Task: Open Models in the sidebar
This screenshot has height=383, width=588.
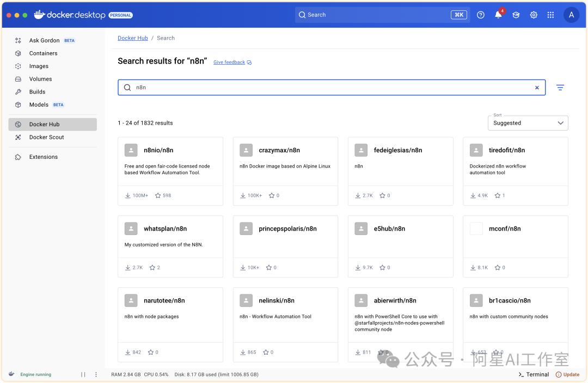Action: click(52, 105)
